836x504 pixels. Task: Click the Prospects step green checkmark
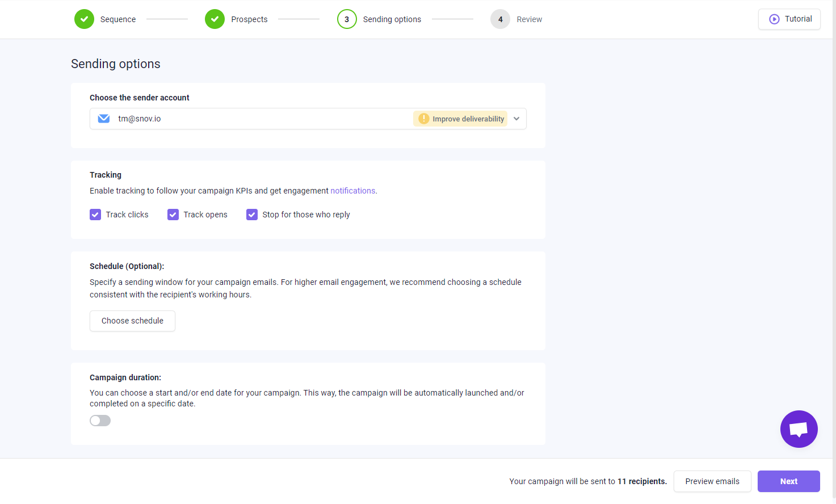click(x=215, y=19)
